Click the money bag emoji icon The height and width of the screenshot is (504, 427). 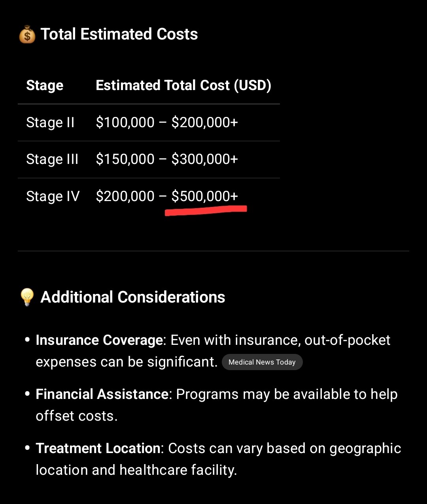tap(27, 34)
